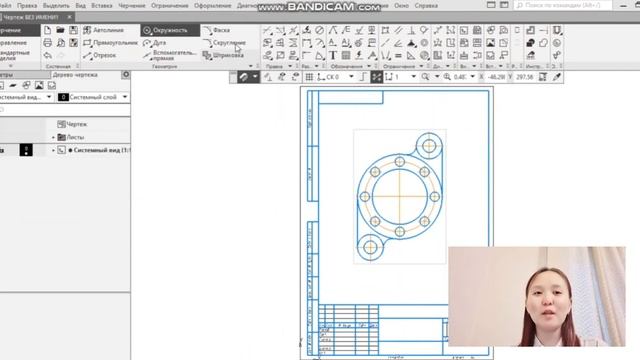This screenshot has width=640, height=360.
Task: Apply the parallel lines constraint icon
Action: coord(398,30)
